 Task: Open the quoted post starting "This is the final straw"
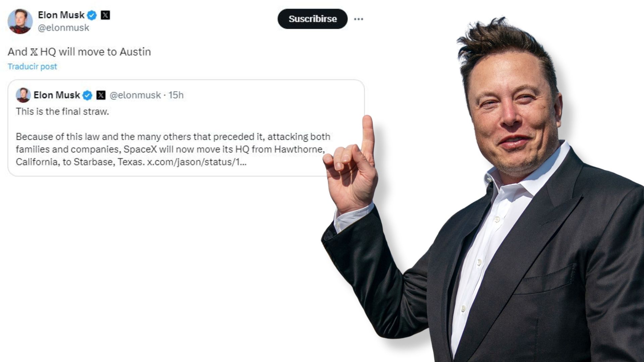point(186,128)
